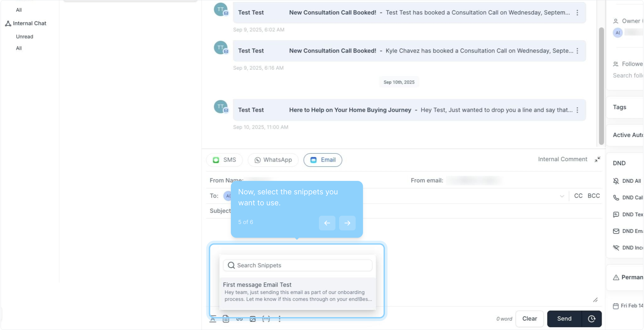Image resolution: width=644 pixels, height=330 pixels.
Task: Switch to the SMS channel tab
Action: click(x=224, y=160)
